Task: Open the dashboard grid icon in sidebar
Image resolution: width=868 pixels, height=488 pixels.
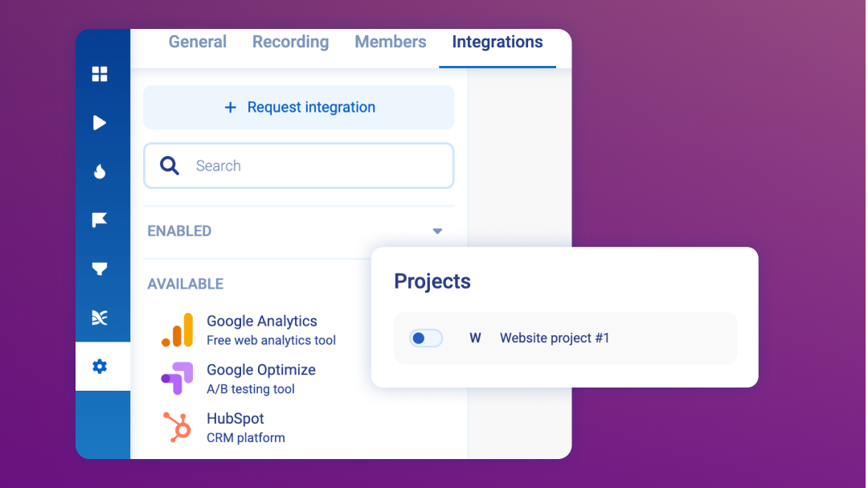Action: click(x=100, y=74)
